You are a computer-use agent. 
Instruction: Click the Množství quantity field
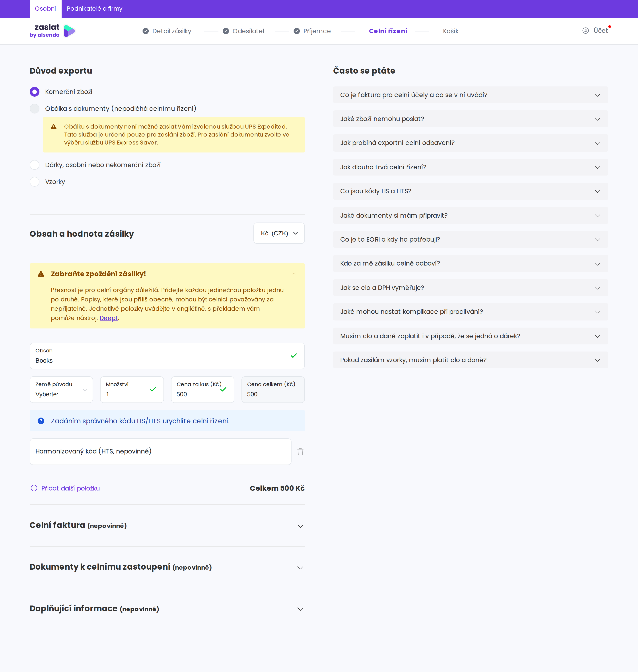tap(132, 390)
